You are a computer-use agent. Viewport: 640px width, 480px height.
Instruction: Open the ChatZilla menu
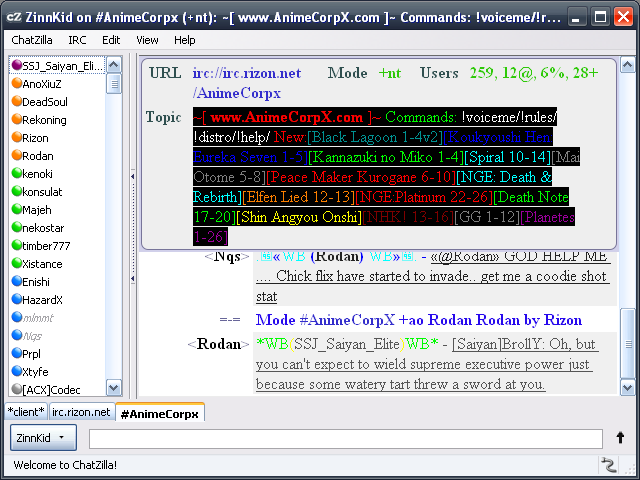[33, 40]
